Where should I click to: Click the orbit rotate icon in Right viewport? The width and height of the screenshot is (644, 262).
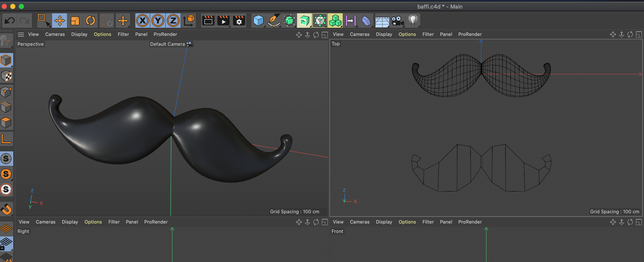(x=316, y=222)
